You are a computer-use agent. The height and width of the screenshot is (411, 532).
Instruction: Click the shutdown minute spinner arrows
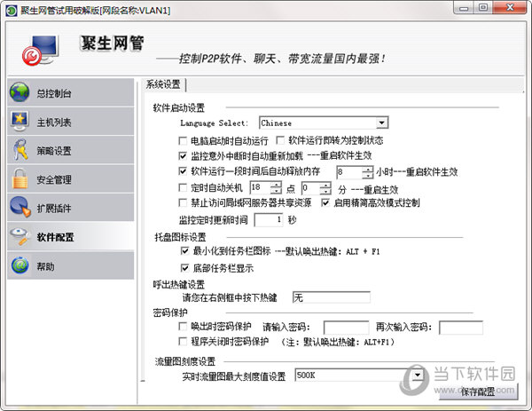325,188
